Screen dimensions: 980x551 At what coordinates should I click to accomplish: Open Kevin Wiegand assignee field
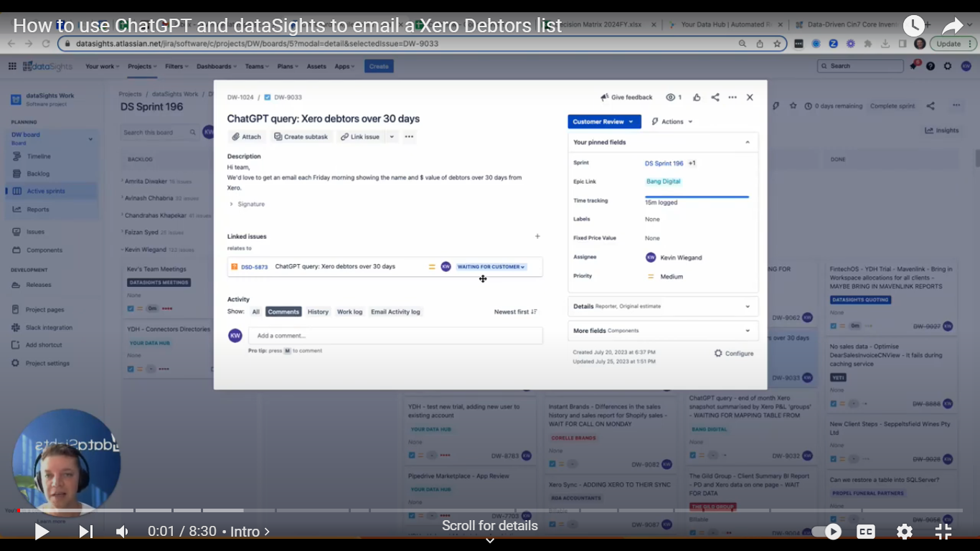pyautogui.click(x=674, y=258)
